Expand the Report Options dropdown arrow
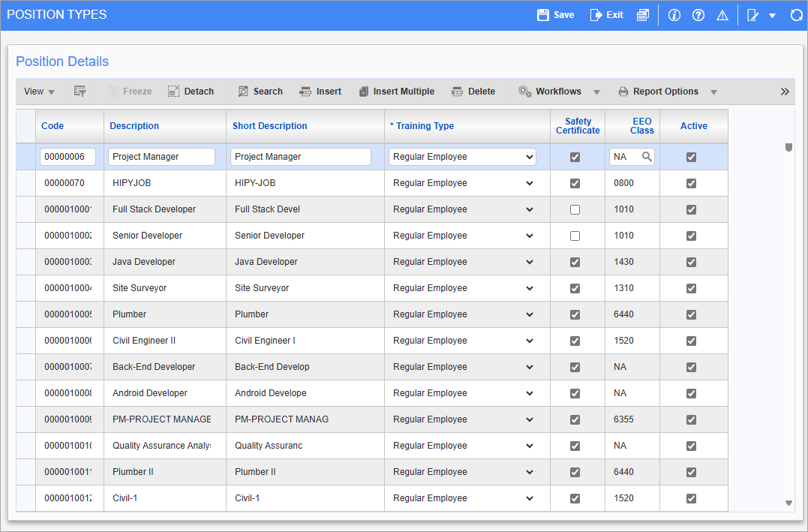This screenshot has width=808, height=532. click(713, 92)
